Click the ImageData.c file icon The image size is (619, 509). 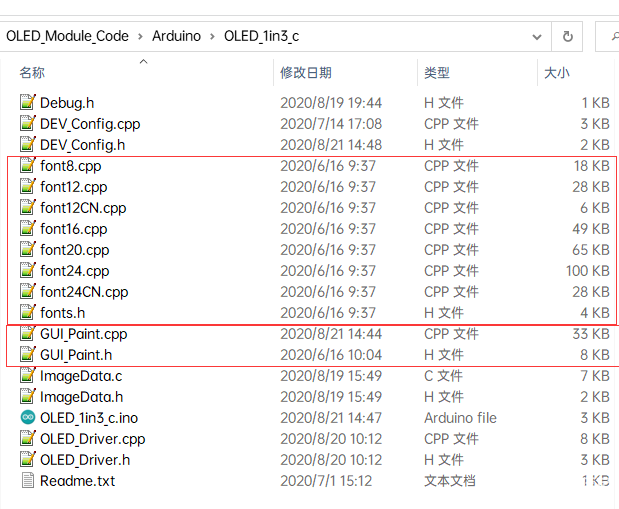(x=28, y=375)
